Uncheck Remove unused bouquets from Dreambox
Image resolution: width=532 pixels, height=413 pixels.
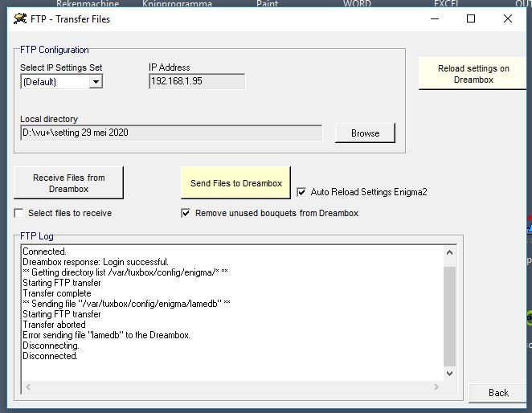coord(186,213)
